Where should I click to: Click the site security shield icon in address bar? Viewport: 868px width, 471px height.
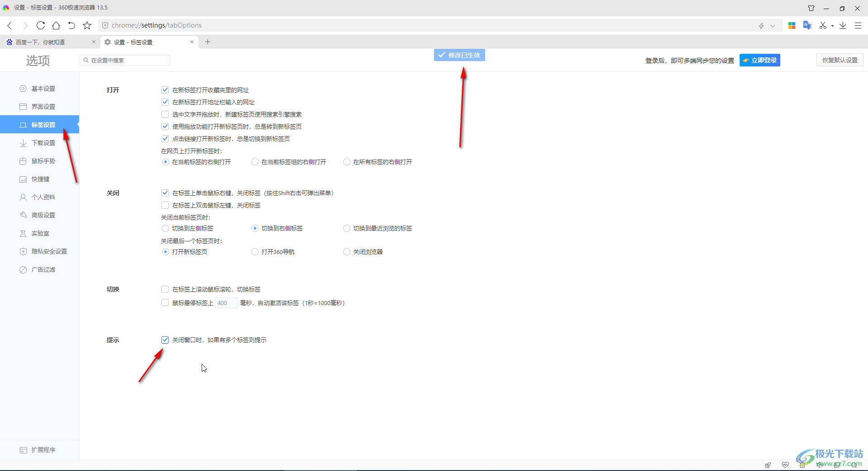105,25
